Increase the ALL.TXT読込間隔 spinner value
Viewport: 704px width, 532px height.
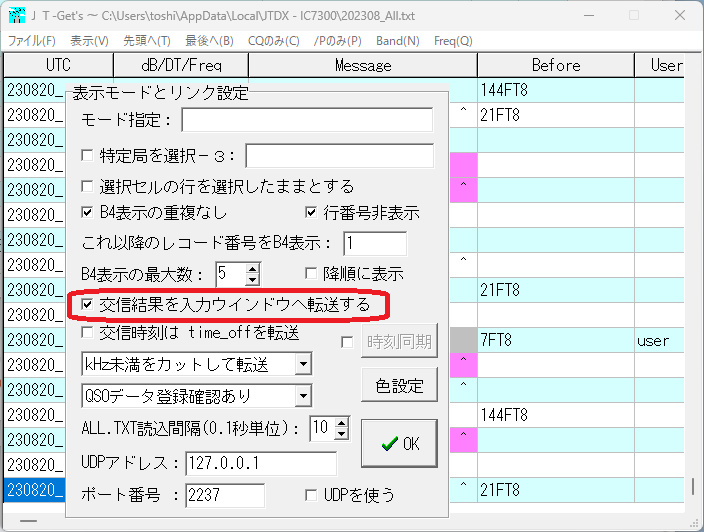coord(342,423)
